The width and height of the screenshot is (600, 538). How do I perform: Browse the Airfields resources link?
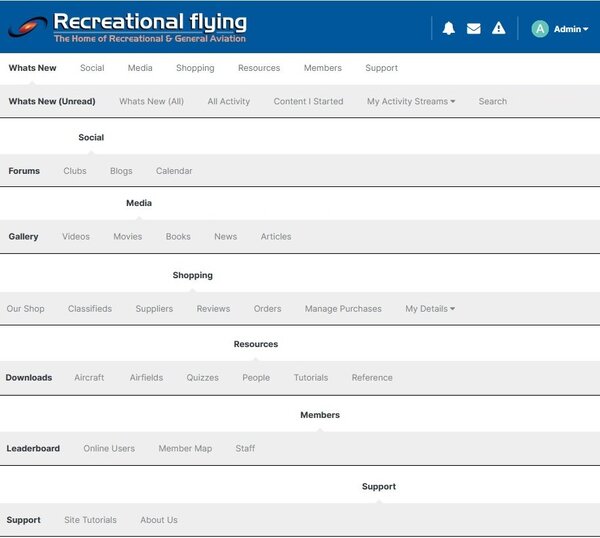[x=146, y=378]
